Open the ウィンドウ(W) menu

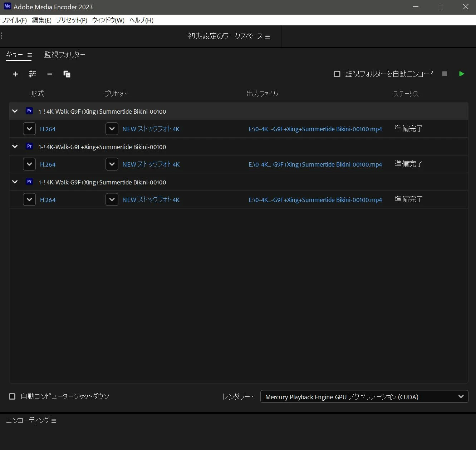[x=108, y=20]
